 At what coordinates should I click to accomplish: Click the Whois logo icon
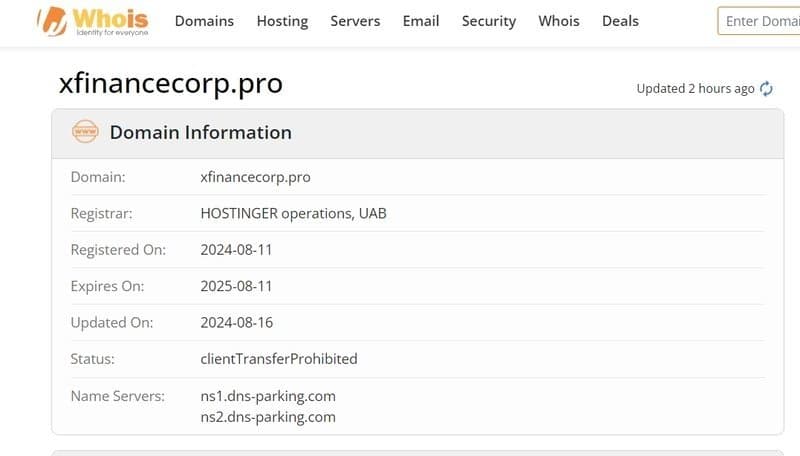click(52, 20)
